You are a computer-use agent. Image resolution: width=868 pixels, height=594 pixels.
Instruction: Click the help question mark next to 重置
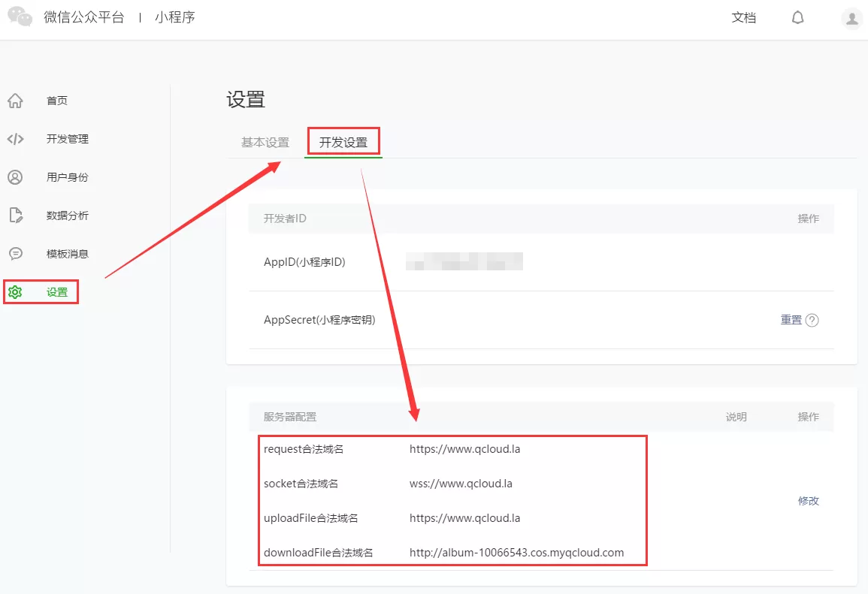click(x=812, y=320)
